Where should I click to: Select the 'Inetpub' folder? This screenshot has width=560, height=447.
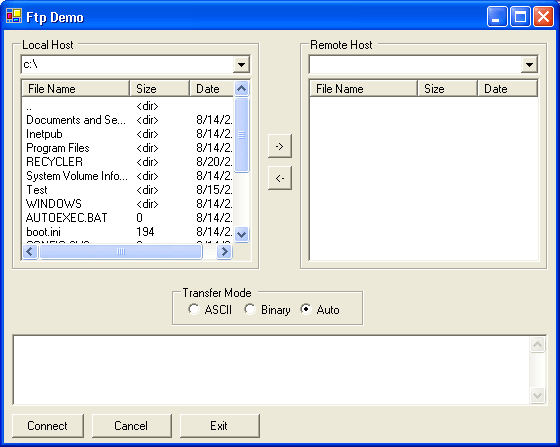[x=44, y=134]
